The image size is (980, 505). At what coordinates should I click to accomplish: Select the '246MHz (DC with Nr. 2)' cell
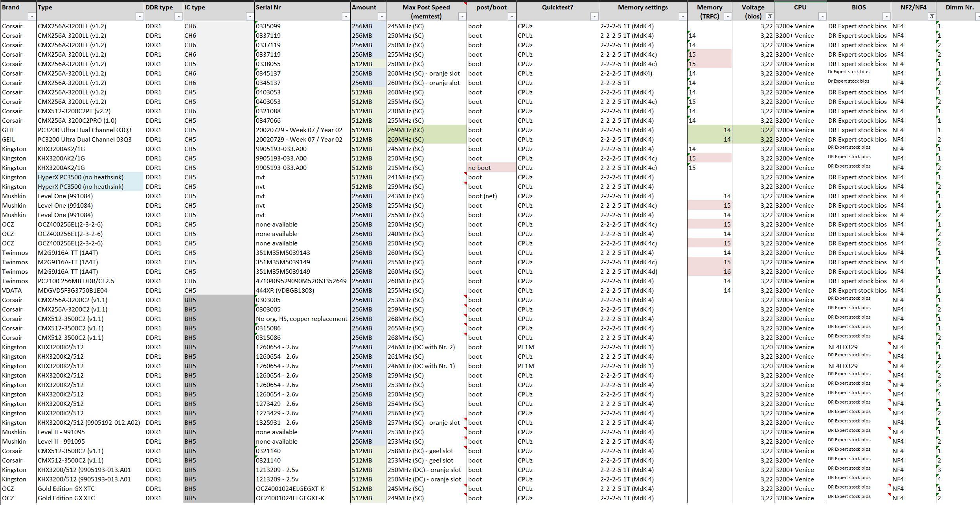click(x=427, y=347)
